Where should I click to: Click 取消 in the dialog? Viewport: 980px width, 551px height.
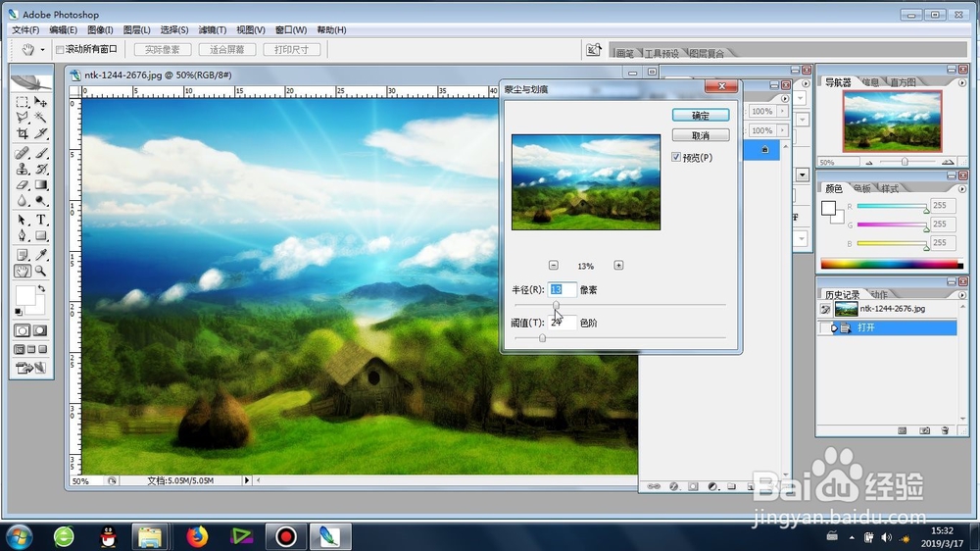click(x=701, y=135)
